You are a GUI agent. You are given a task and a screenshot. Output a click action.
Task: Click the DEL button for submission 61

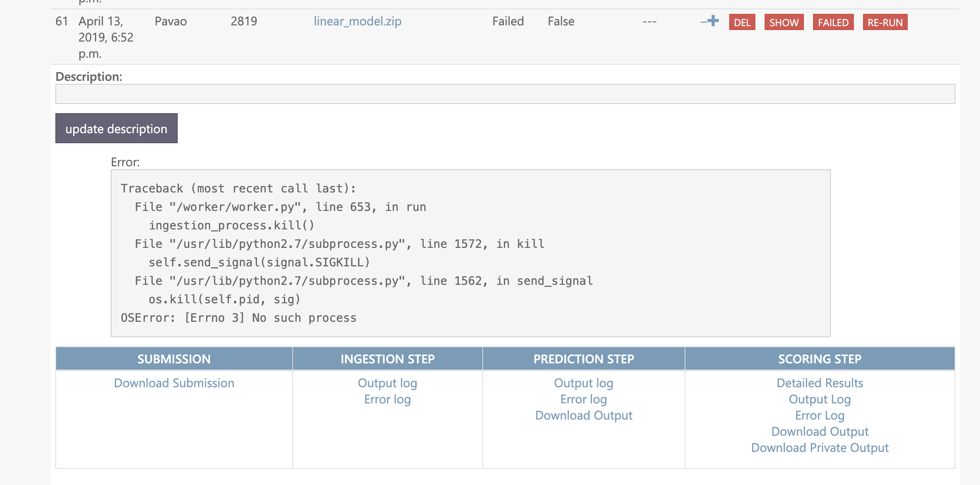742,22
